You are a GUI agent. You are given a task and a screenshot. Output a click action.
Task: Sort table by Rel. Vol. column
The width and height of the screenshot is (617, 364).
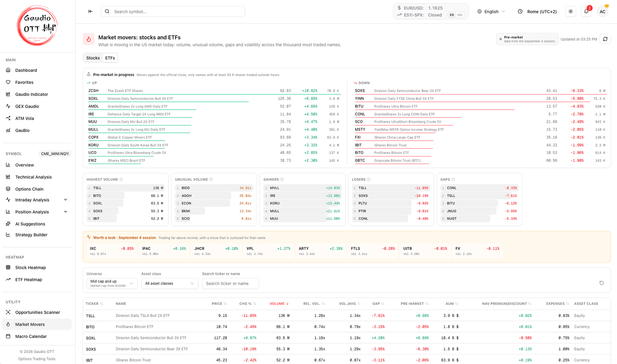(314, 304)
